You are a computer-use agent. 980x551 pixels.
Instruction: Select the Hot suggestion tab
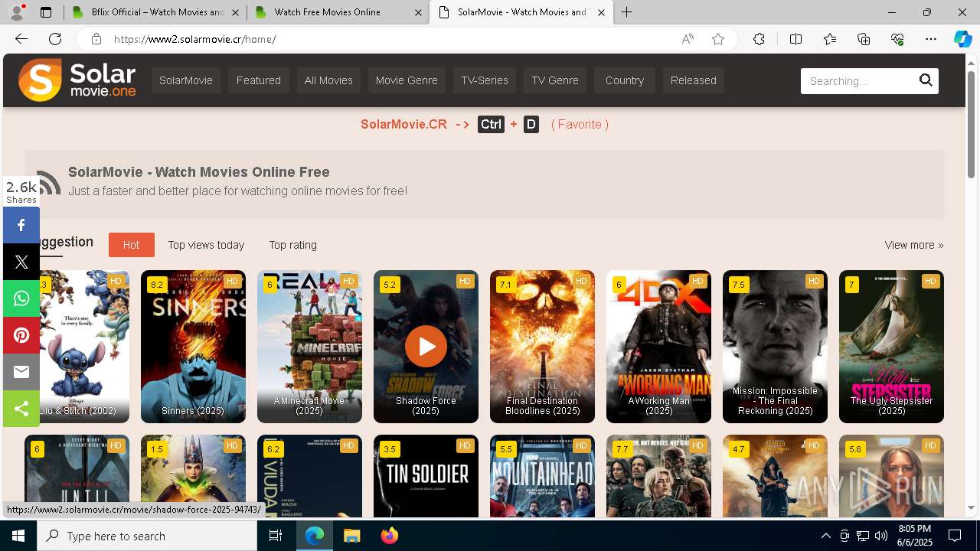pos(132,245)
